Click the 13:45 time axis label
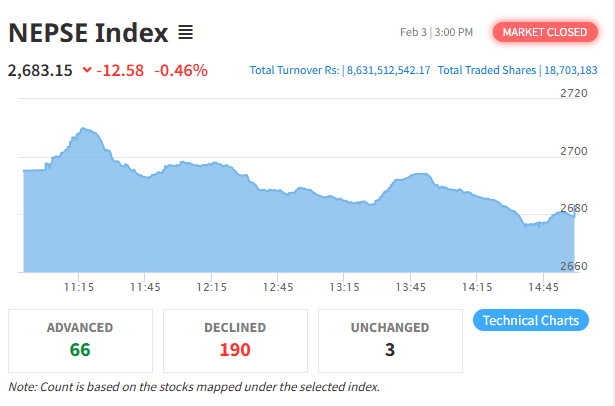Screen dimensions: 615x406 click(x=410, y=287)
